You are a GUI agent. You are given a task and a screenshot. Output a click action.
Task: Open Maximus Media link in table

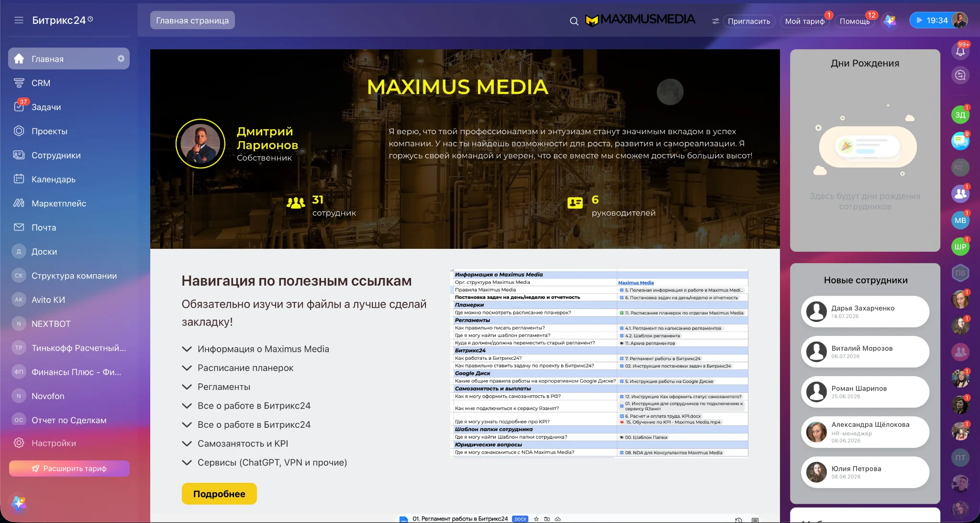click(636, 283)
